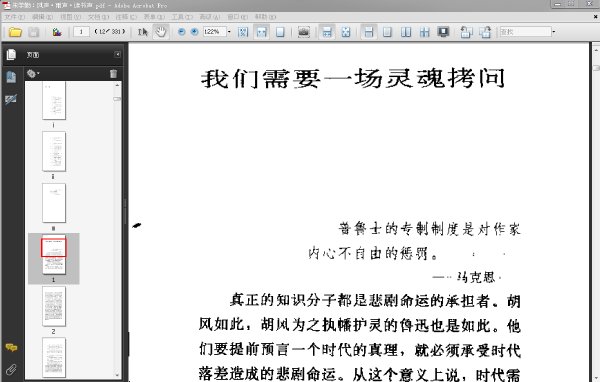The height and width of the screenshot is (382, 600).
Task: Close the document with the menu-bar X
Action: pyautogui.click(x=595, y=17)
